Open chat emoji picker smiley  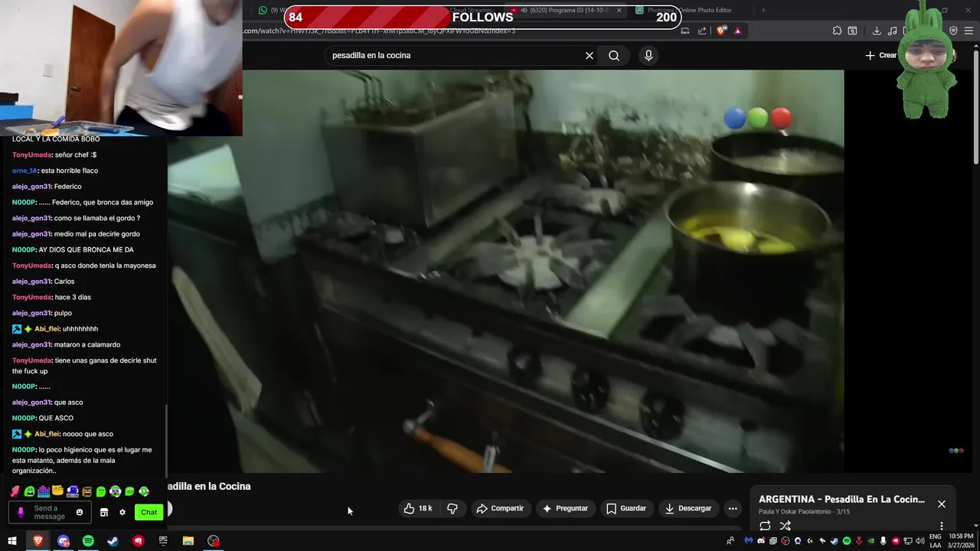coord(80,512)
